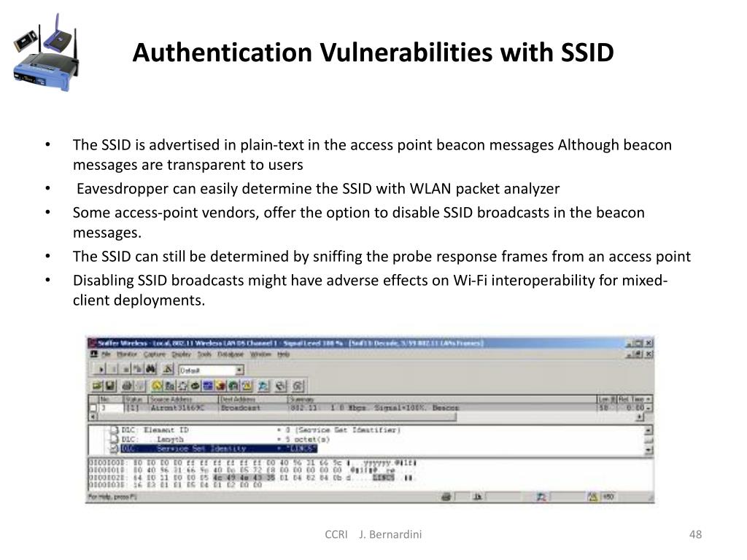This screenshot has height=560, width=747.
Task: Click the Summary column header
Action: coord(441,399)
